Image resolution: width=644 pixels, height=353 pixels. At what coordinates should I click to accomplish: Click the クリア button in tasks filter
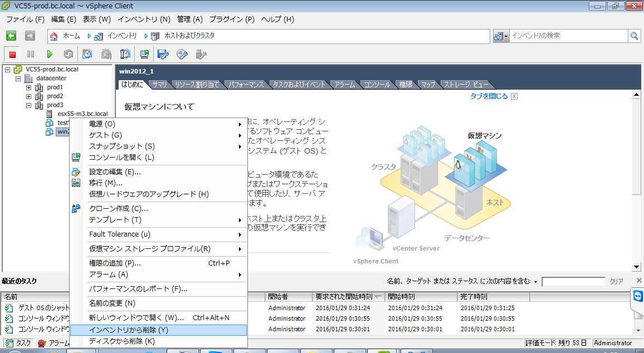coord(616,282)
